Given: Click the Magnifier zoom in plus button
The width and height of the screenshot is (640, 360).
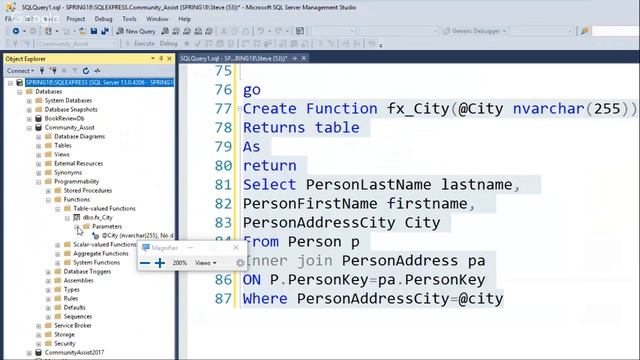Looking at the screenshot, I should pyautogui.click(x=160, y=263).
